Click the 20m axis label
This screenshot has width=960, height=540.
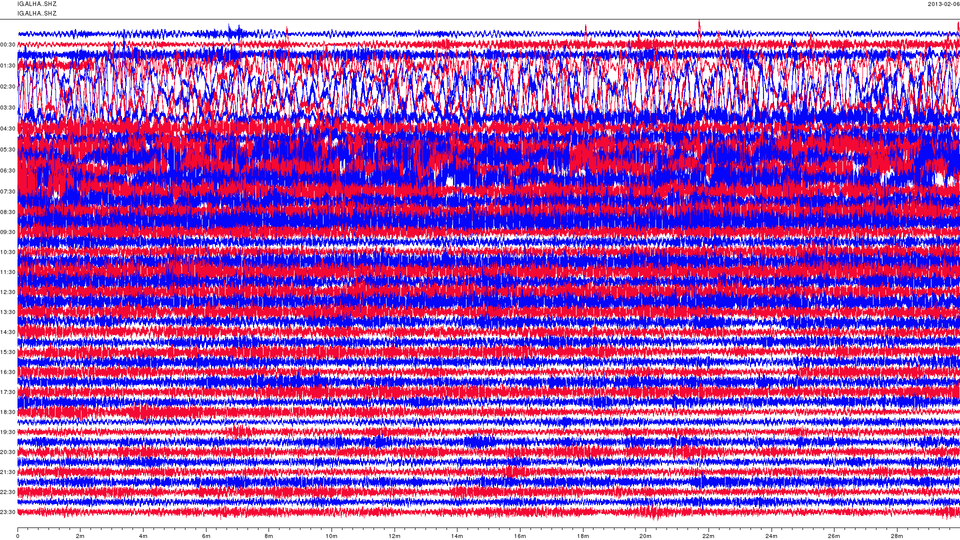point(645,536)
